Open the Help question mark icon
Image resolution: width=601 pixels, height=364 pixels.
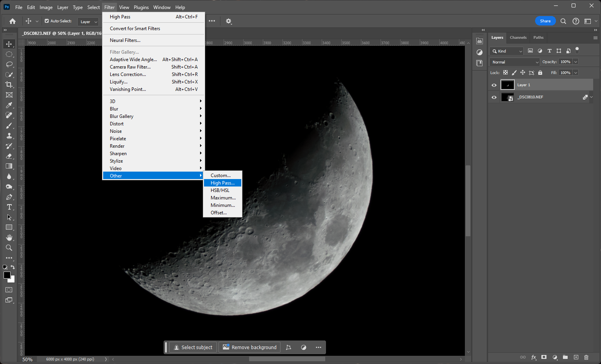coord(576,21)
